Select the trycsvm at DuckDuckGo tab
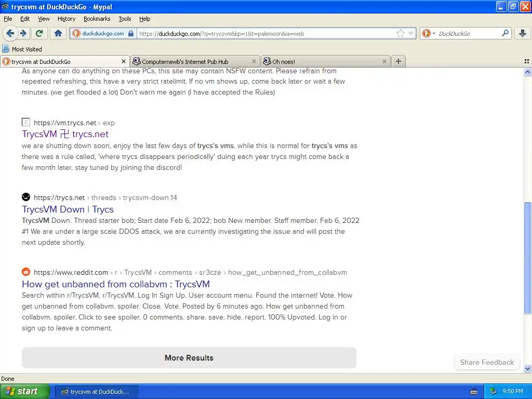 point(65,61)
